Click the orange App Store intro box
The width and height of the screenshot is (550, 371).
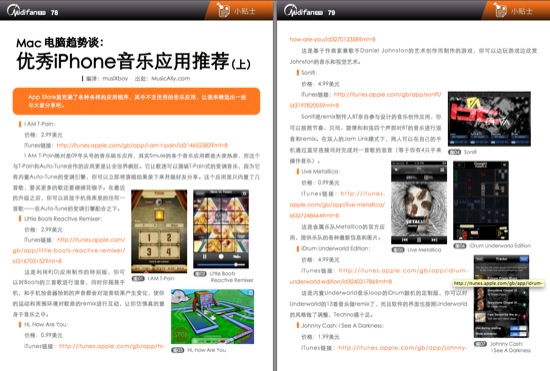(x=136, y=101)
